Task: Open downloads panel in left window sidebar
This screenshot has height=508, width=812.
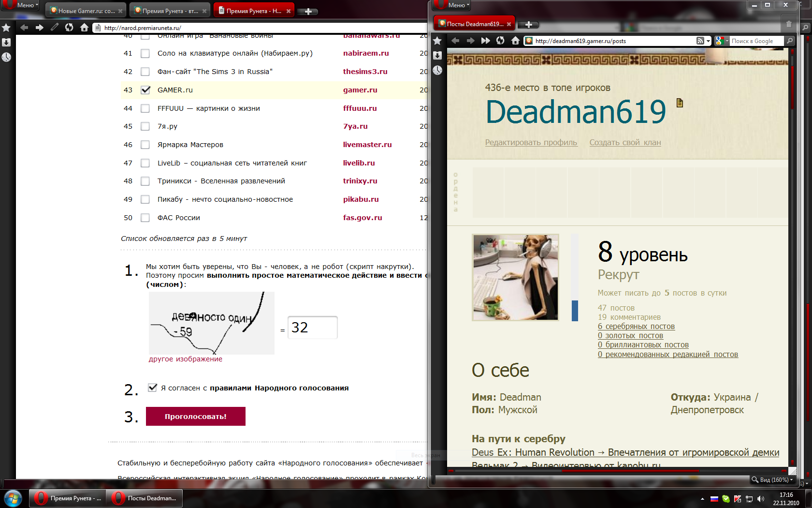Action: click(6, 42)
